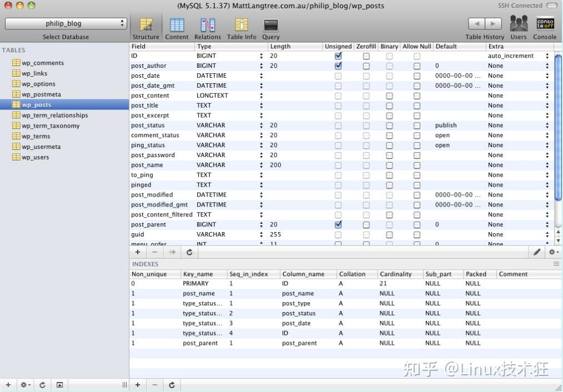563x392 pixels.
Task: Open Type dropdown for post_content field
Action: click(262, 96)
